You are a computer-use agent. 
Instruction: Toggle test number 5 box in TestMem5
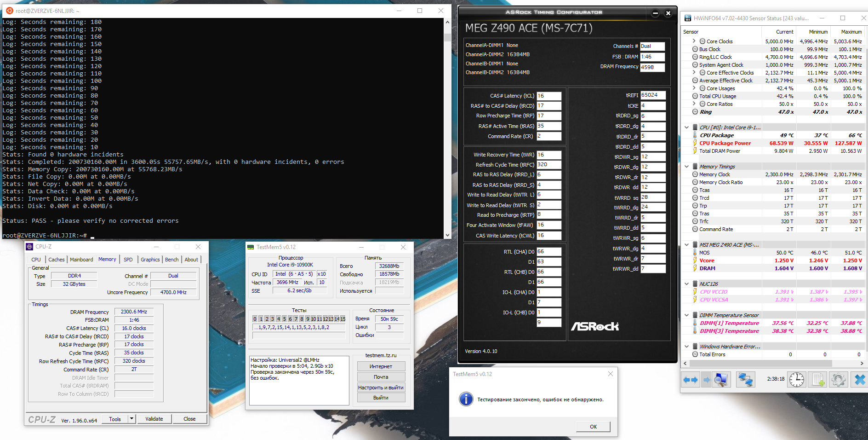point(284,319)
